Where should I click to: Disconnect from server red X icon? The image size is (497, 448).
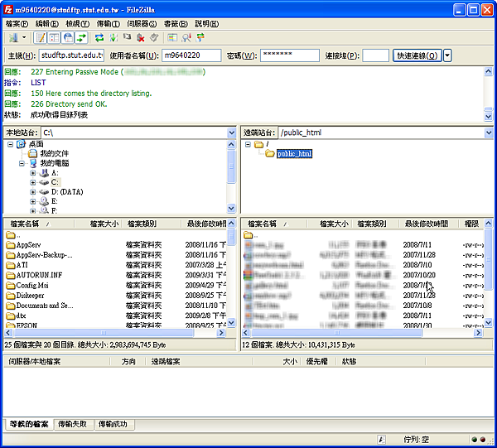click(x=141, y=38)
